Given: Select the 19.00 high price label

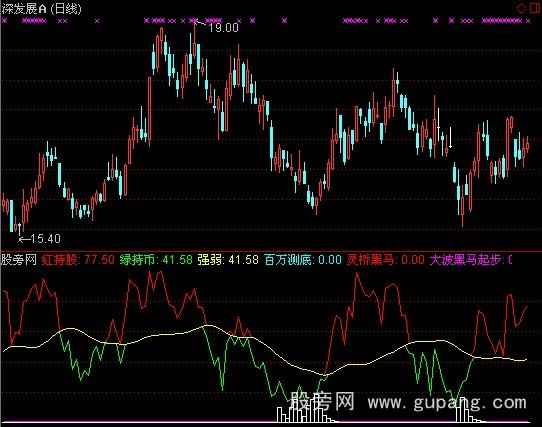Looking at the screenshot, I should 224,28.
